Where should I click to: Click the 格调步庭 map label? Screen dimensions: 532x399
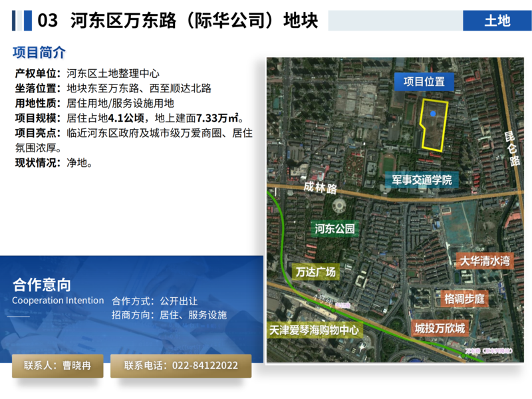(x=464, y=299)
